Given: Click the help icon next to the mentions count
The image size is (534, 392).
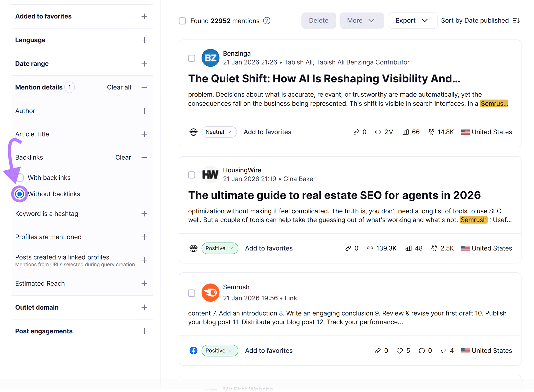Looking at the screenshot, I should 267,21.
